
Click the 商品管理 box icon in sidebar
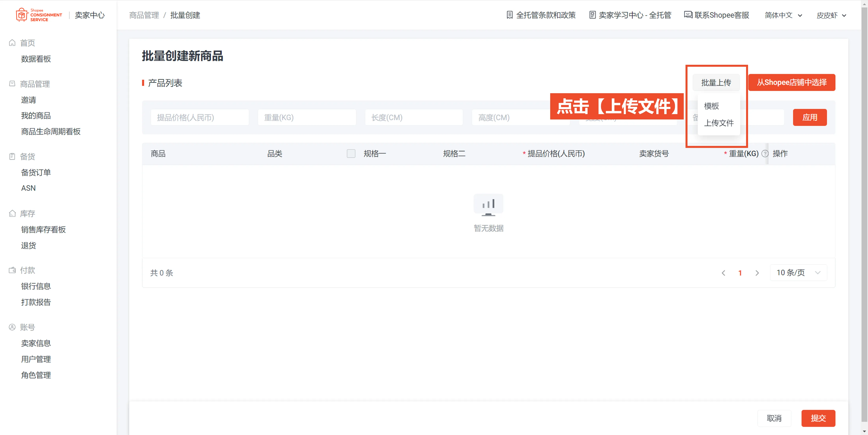click(12, 84)
